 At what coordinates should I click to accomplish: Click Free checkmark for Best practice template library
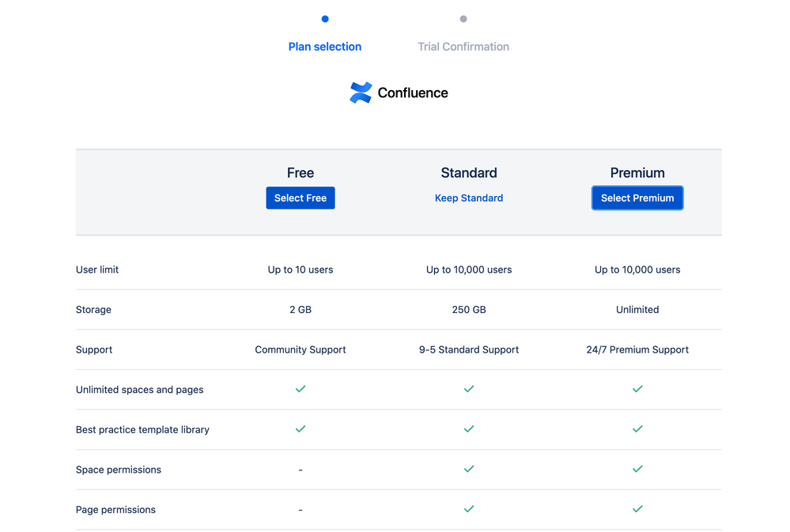coord(301,428)
